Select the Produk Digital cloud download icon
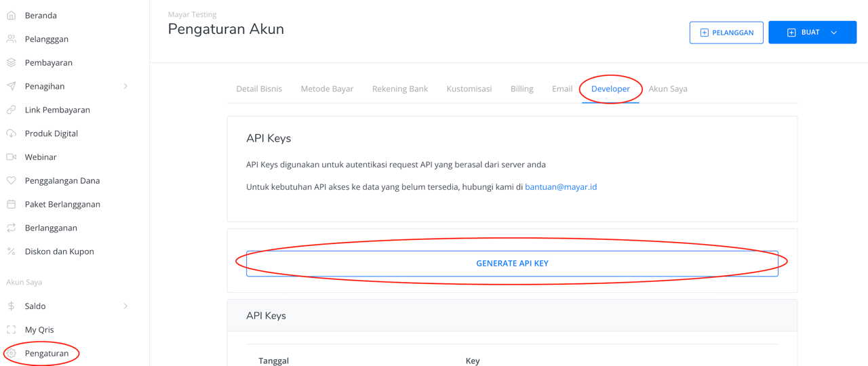 coord(12,134)
